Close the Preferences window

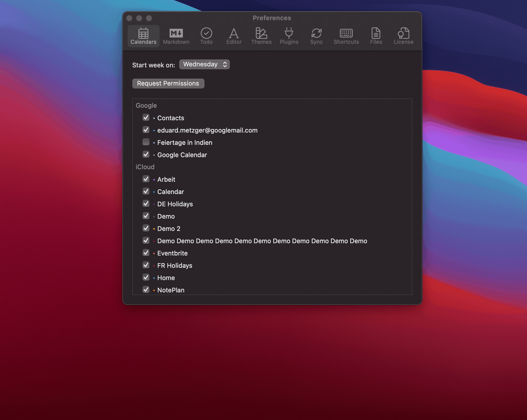click(129, 18)
